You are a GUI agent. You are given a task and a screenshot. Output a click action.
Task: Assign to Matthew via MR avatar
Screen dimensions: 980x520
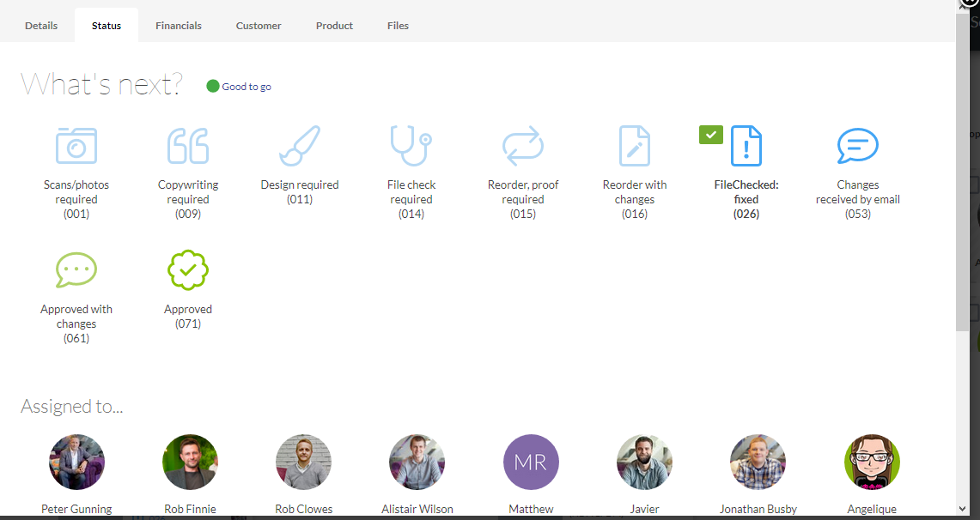point(531,462)
